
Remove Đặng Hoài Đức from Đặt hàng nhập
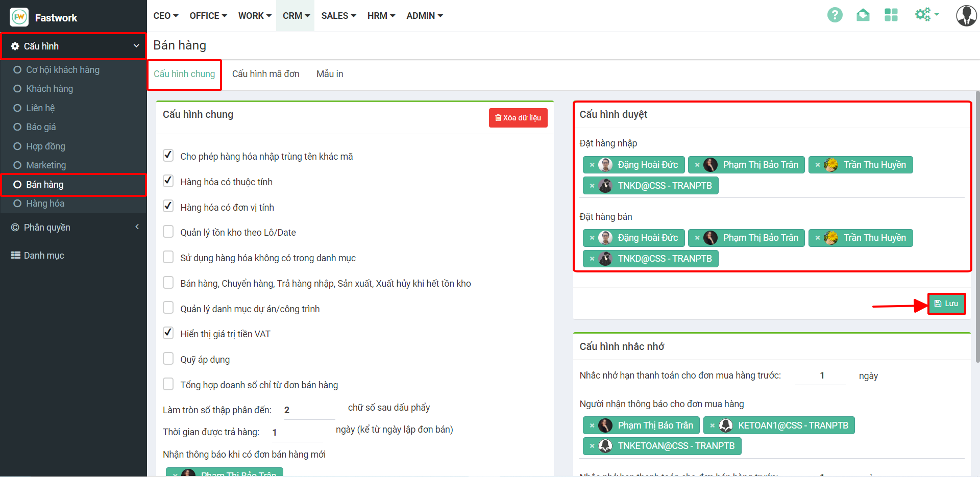[x=592, y=165]
